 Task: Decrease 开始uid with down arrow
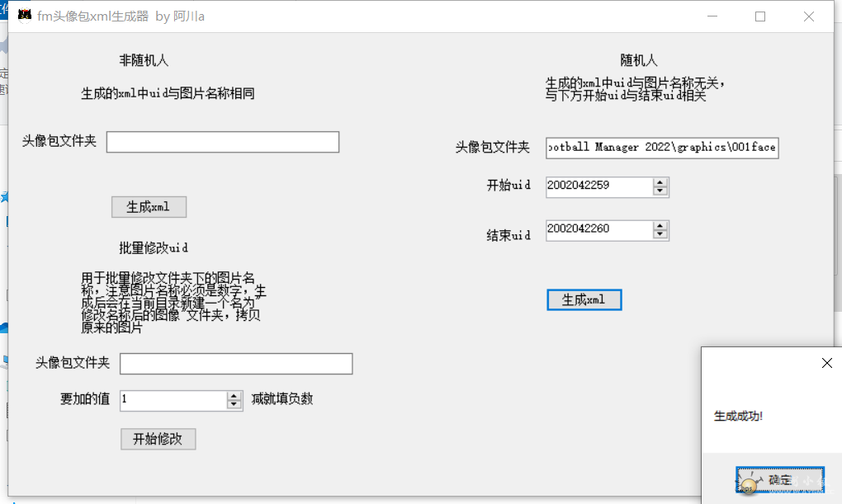[x=660, y=192]
